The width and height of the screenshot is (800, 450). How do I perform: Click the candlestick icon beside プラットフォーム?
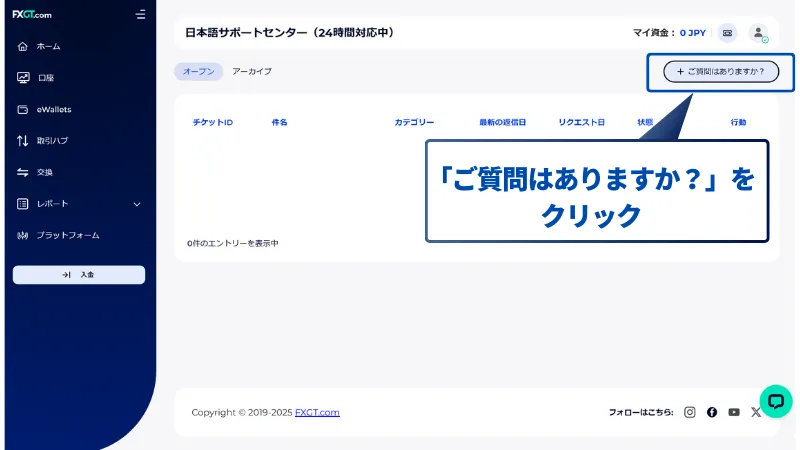click(22, 236)
